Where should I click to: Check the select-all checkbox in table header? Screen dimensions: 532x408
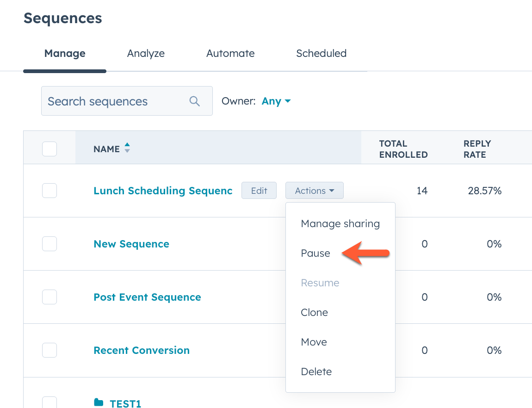tap(49, 148)
